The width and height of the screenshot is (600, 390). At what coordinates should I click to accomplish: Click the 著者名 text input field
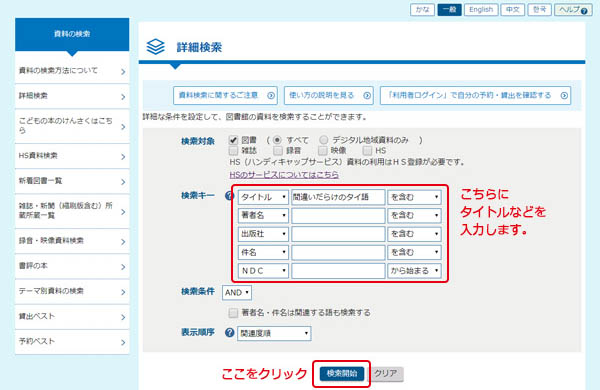pyautogui.click(x=338, y=215)
